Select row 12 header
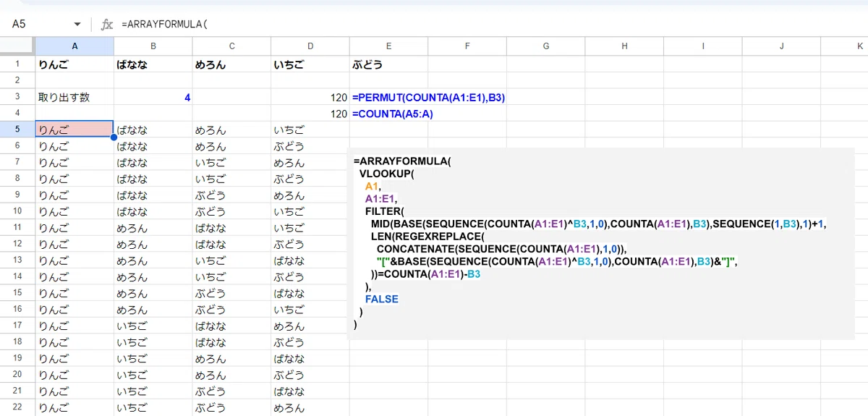 point(17,244)
